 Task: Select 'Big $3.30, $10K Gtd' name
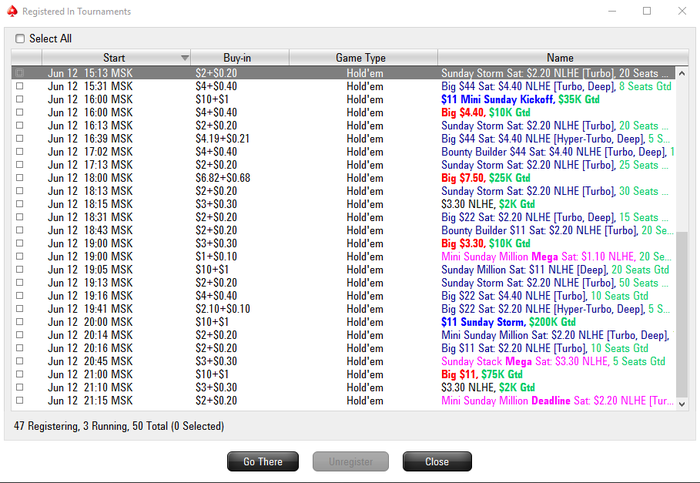[x=486, y=243]
